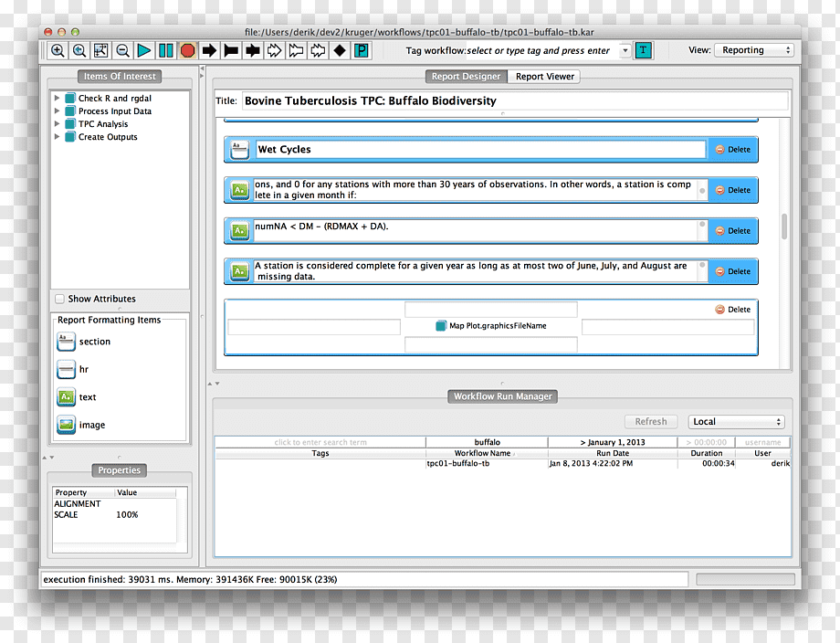Click the 'click to enter search term' field

[x=320, y=443]
